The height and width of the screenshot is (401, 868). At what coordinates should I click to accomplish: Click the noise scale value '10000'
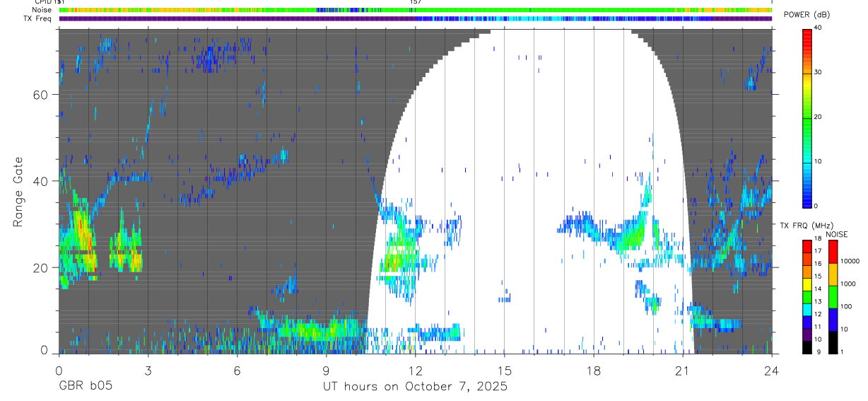click(x=850, y=262)
